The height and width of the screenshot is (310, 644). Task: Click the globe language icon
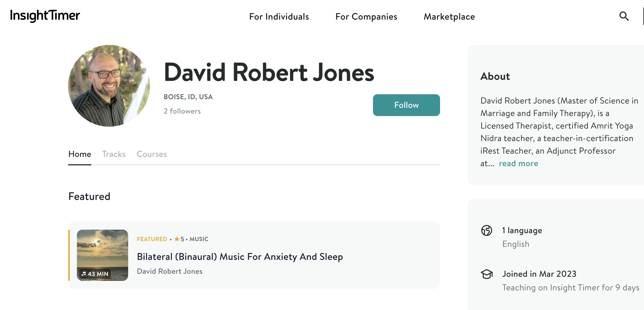[x=487, y=230]
